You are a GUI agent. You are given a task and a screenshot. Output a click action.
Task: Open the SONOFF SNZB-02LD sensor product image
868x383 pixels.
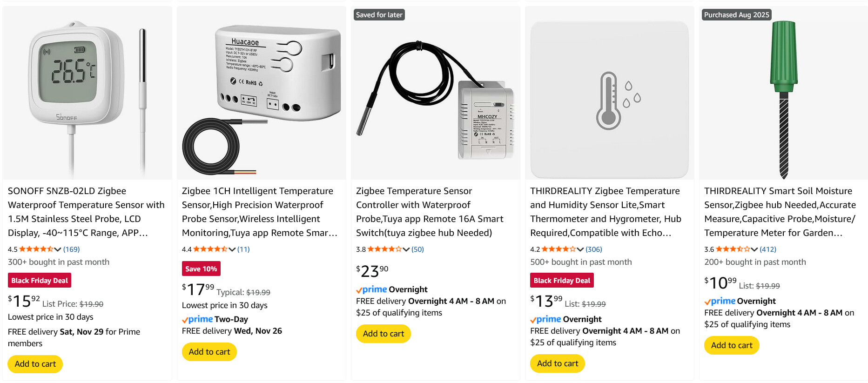point(87,93)
